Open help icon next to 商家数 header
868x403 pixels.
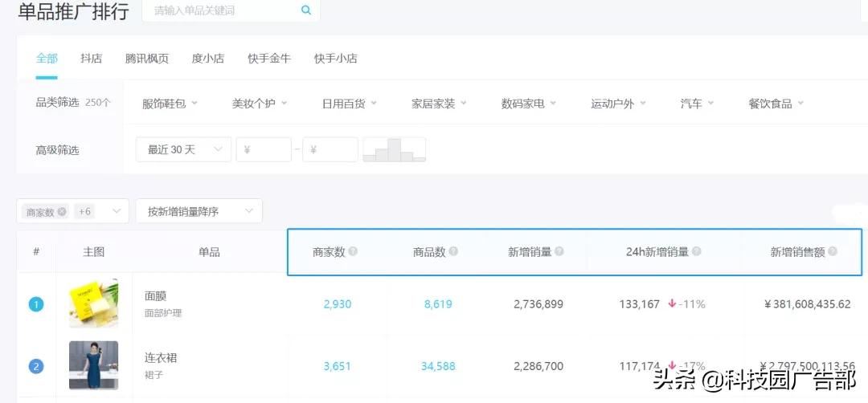pyautogui.click(x=353, y=251)
